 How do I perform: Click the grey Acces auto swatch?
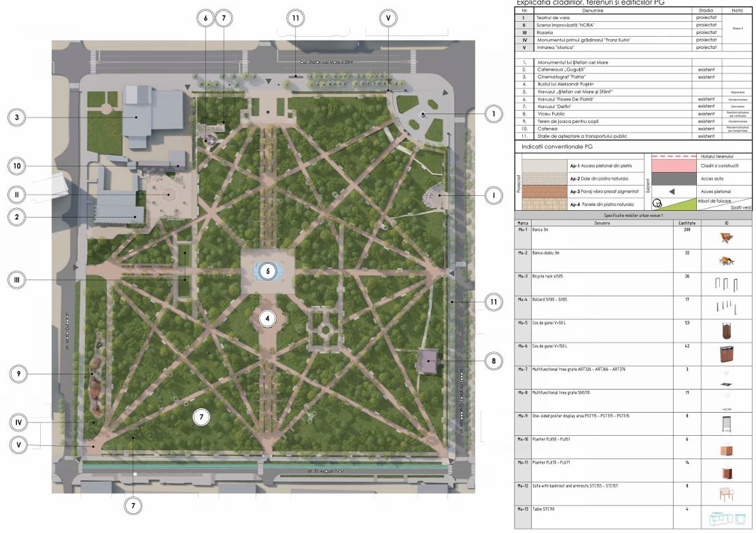click(x=671, y=179)
